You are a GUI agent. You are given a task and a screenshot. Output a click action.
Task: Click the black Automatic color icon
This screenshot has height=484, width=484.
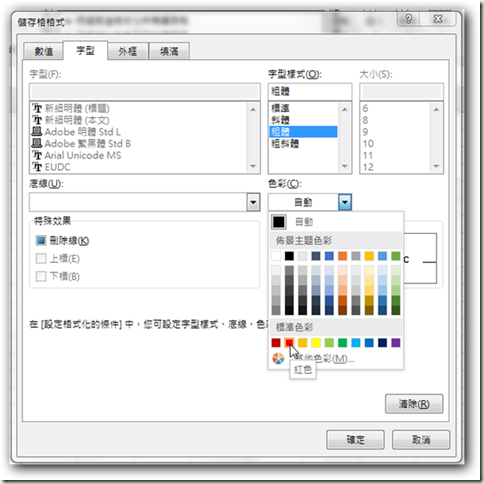pos(279,222)
